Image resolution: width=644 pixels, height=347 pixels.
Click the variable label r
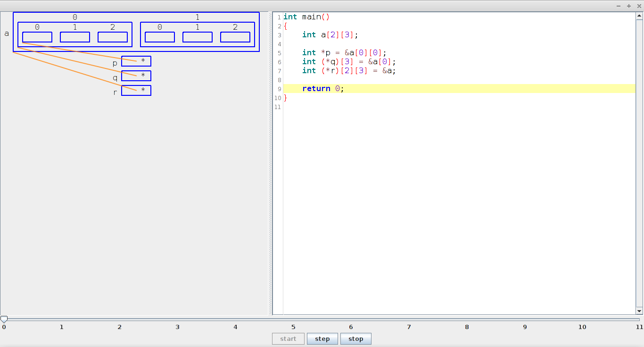115,92
